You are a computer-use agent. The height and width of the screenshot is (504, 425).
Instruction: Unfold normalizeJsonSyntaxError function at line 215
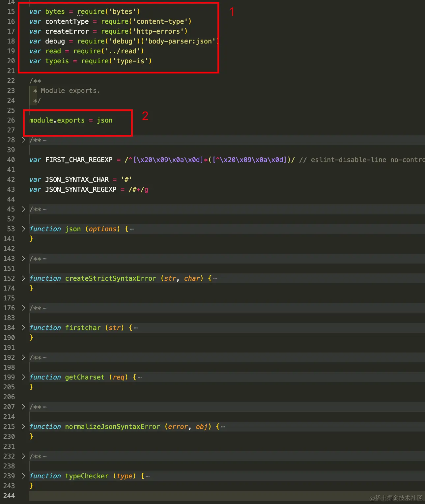(23, 427)
